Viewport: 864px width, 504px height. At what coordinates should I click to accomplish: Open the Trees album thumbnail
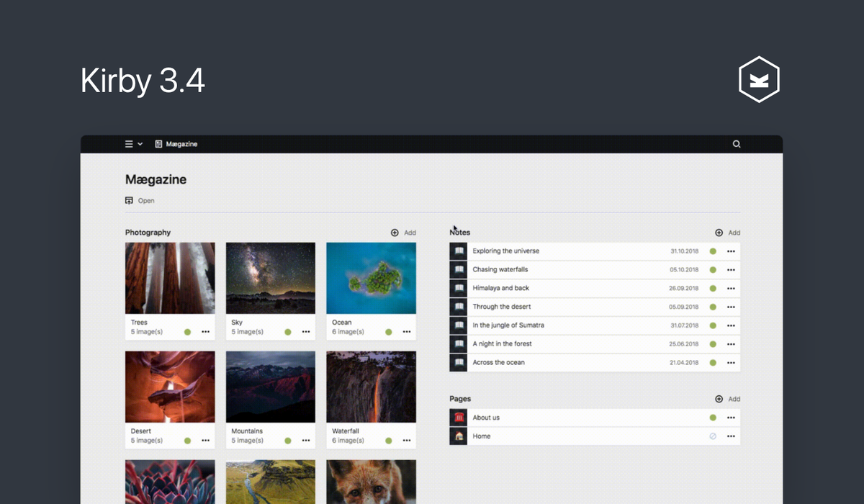point(170,278)
